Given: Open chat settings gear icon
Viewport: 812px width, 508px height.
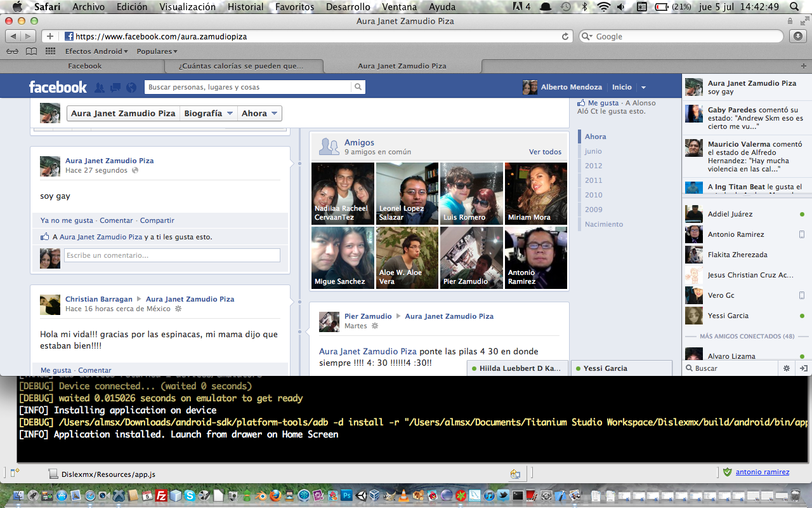Looking at the screenshot, I should point(787,368).
